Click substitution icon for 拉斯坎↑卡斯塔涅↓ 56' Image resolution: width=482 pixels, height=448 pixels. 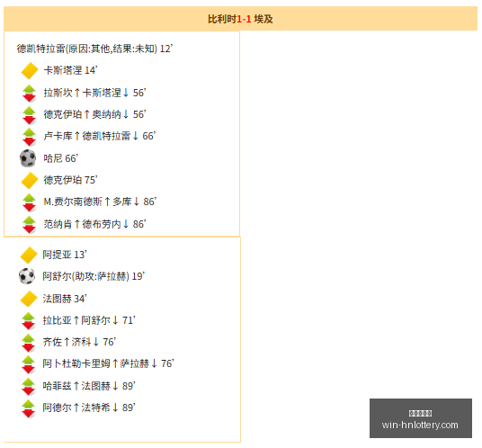(29, 93)
